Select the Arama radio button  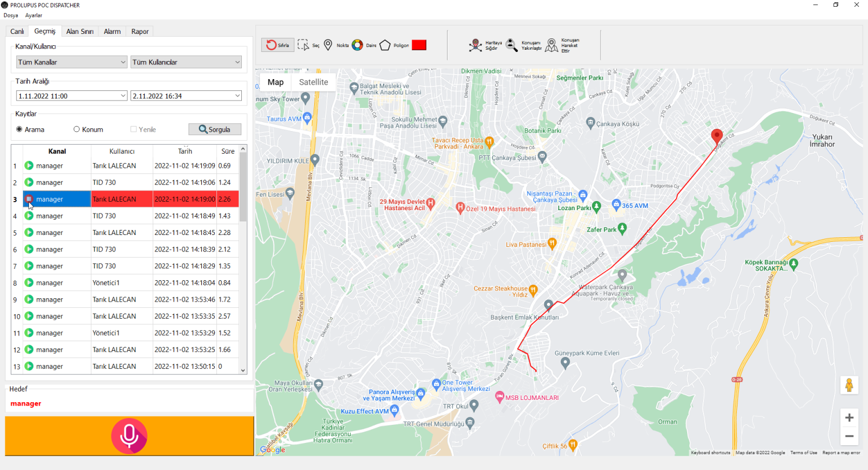19,129
